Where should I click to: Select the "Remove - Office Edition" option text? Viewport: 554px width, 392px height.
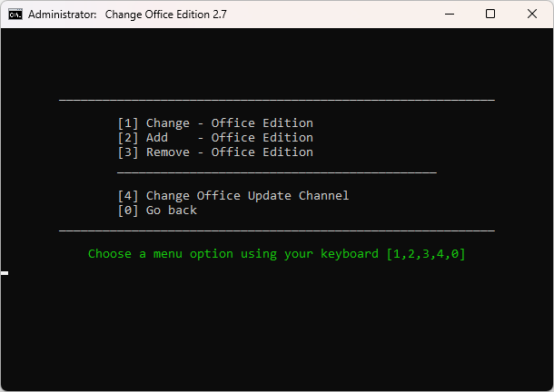tap(229, 152)
